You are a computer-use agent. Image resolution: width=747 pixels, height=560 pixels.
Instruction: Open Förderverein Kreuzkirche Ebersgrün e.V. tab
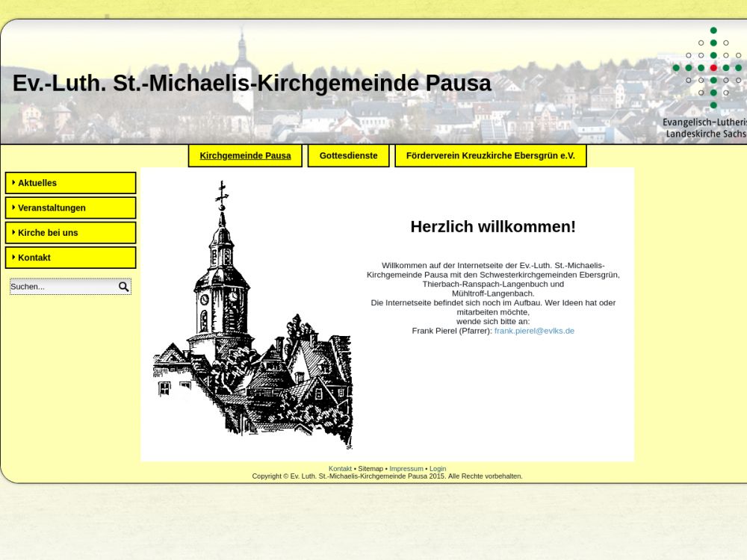pyautogui.click(x=490, y=156)
